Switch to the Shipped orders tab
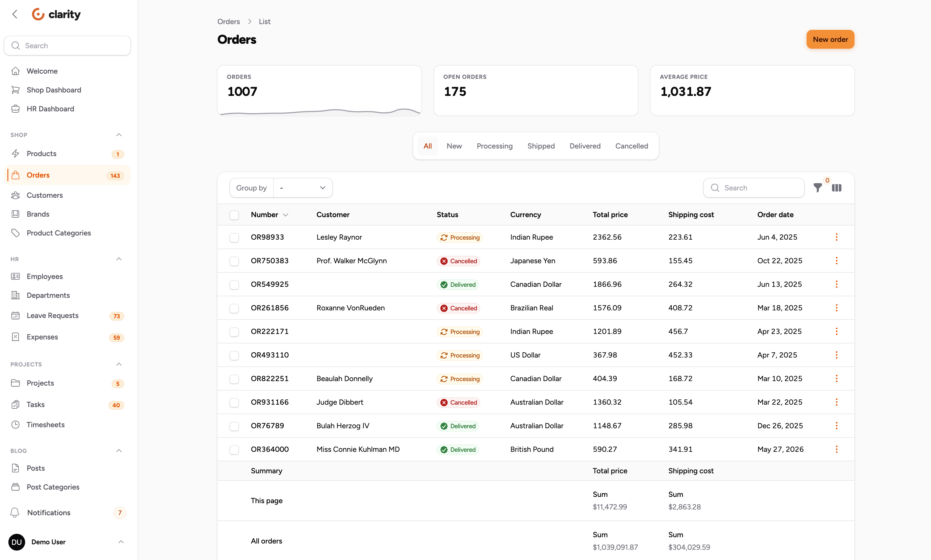The width and height of the screenshot is (931, 560). coord(541,146)
